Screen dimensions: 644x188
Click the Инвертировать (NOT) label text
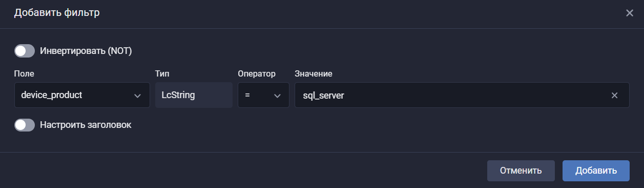(x=86, y=51)
